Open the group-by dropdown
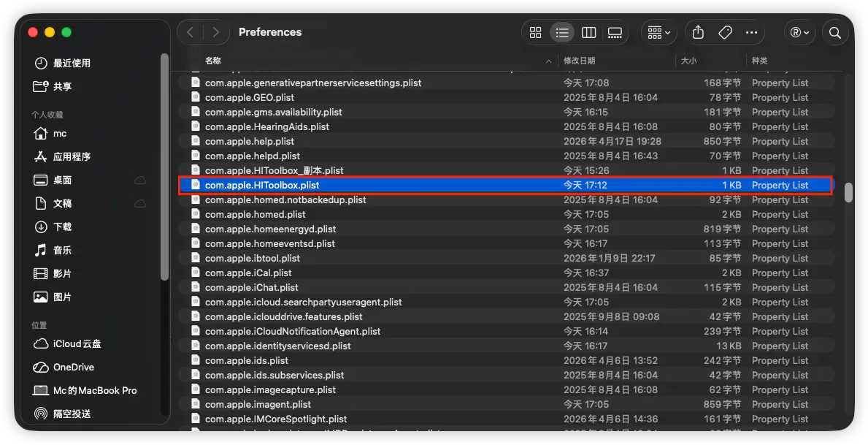This screenshot has width=868, height=445. click(x=658, y=33)
